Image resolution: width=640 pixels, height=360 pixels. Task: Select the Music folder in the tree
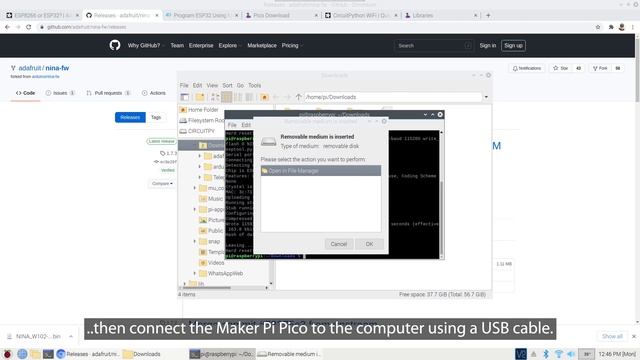[x=211, y=199]
